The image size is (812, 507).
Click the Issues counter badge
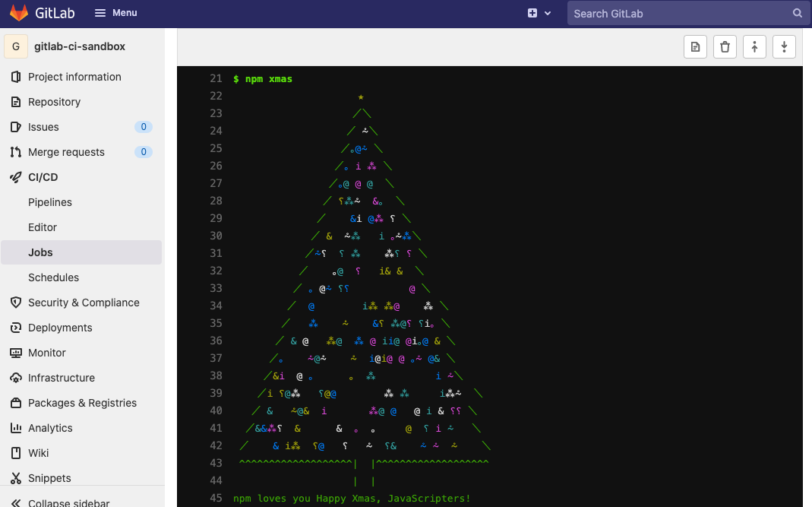[143, 127]
